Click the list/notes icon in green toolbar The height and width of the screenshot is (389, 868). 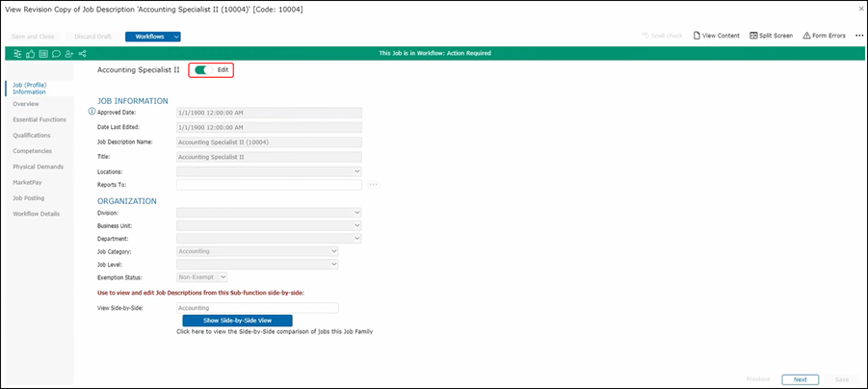43,54
